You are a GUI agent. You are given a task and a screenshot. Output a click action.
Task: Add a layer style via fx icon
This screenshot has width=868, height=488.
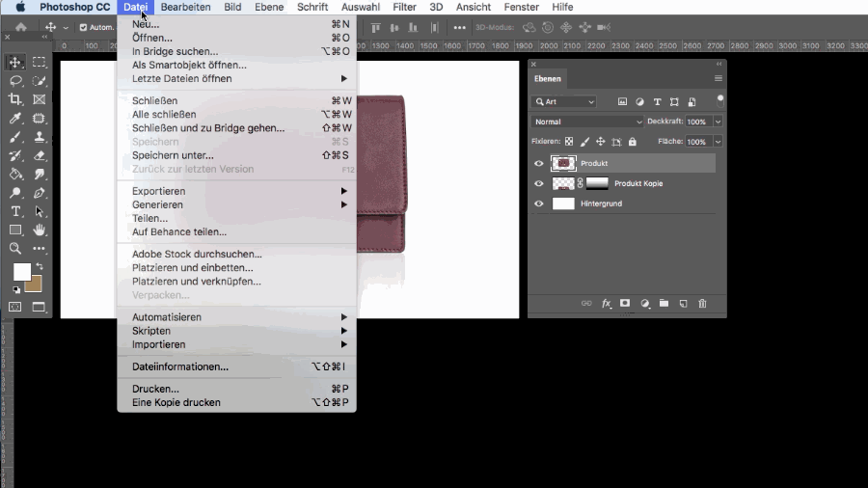click(607, 303)
